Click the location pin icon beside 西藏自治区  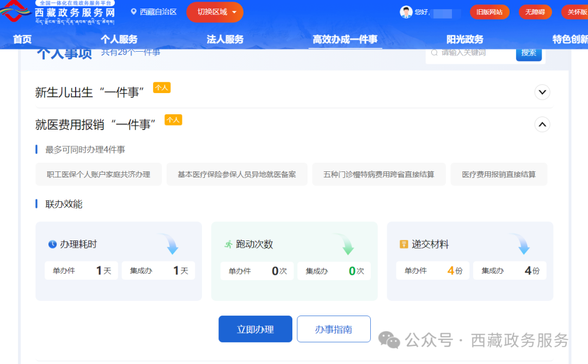[134, 11]
